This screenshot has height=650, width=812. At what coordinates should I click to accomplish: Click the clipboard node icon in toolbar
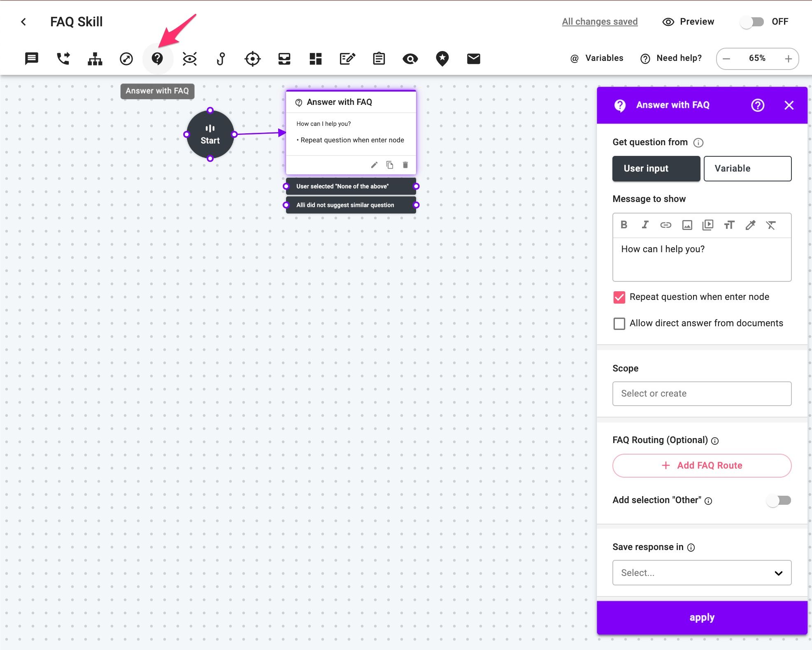379,58
